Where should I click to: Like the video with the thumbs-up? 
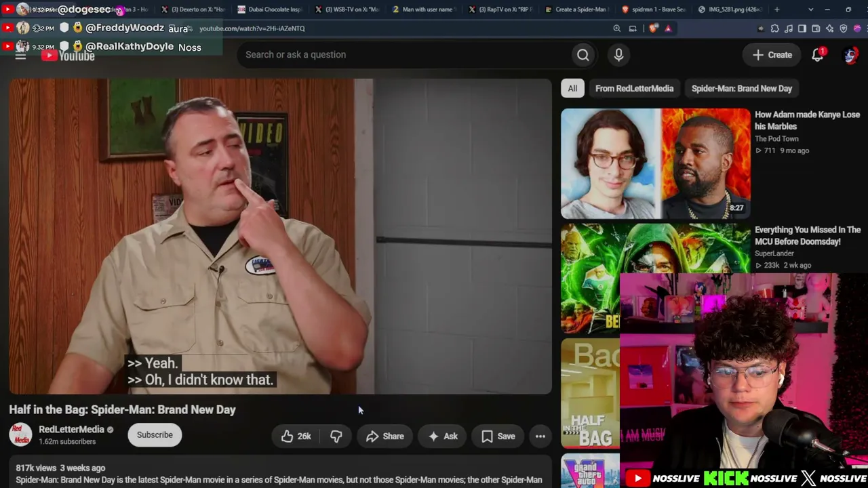point(296,436)
